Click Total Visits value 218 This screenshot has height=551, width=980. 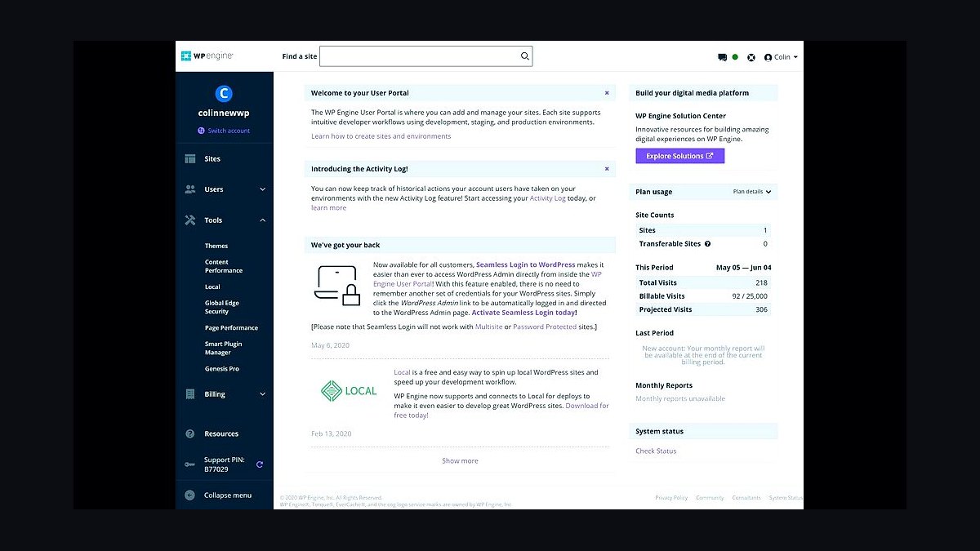click(x=761, y=283)
